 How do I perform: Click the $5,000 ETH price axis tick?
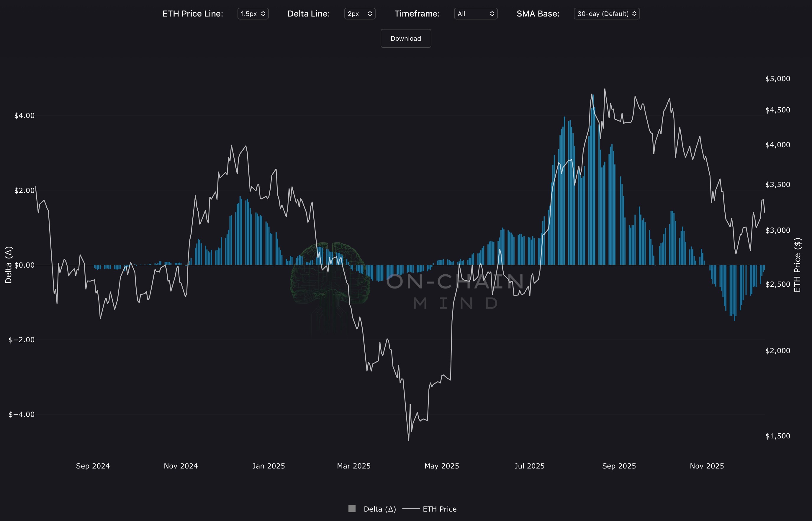pyautogui.click(x=777, y=78)
